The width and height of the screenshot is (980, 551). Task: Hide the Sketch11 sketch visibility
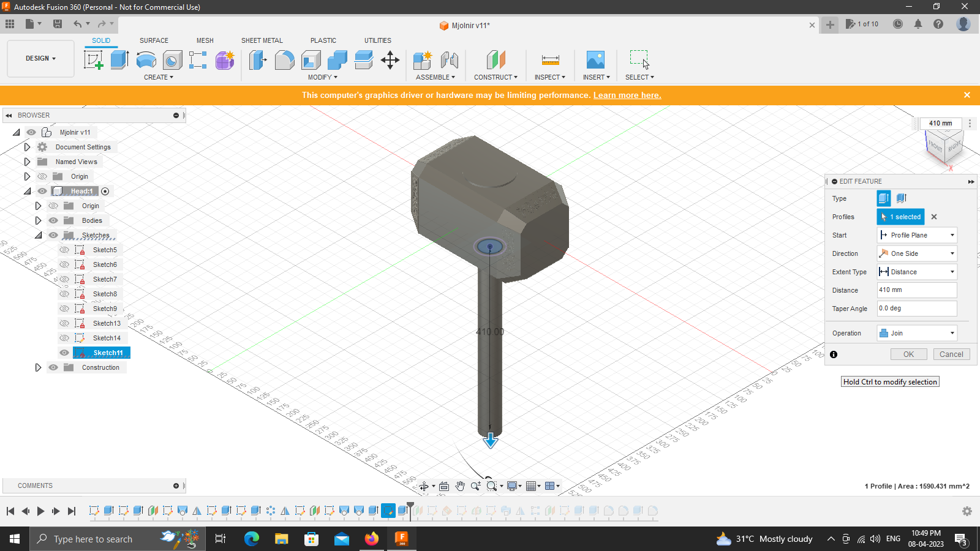tap(64, 353)
